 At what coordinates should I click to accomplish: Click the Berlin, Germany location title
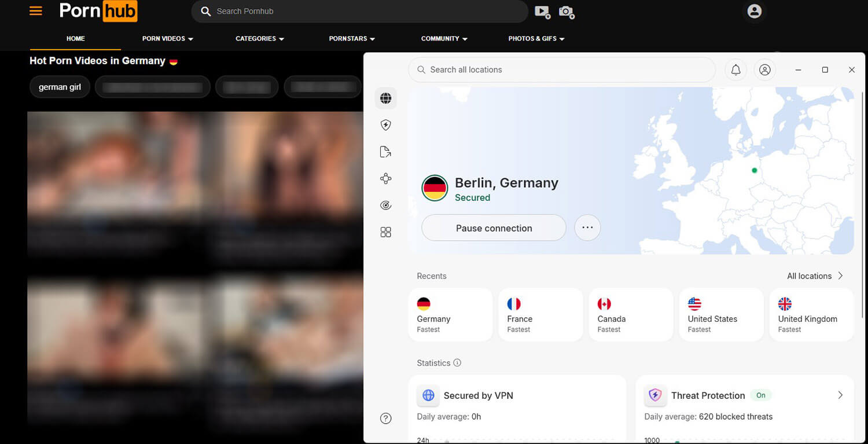pyautogui.click(x=506, y=183)
